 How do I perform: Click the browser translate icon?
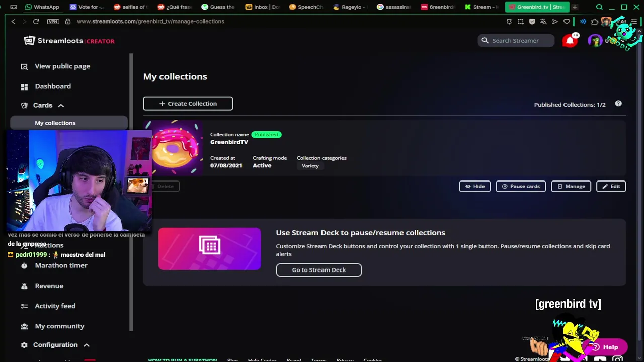pyautogui.click(x=543, y=22)
